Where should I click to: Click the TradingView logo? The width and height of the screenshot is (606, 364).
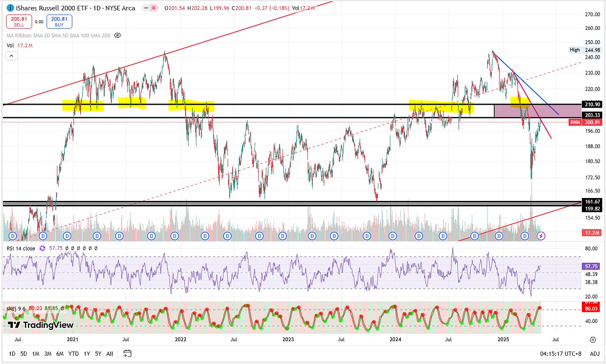pyautogui.click(x=40, y=325)
